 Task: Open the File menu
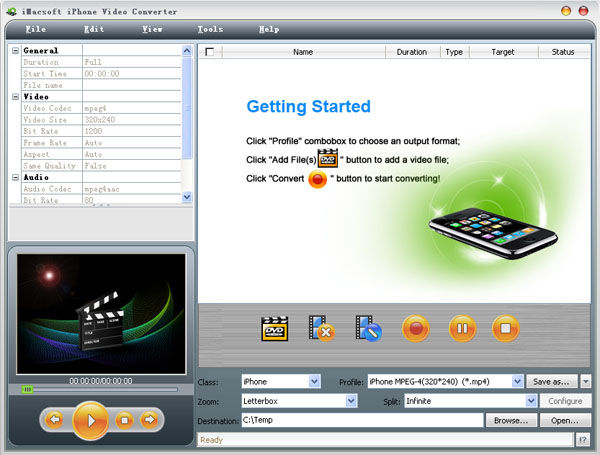point(36,29)
